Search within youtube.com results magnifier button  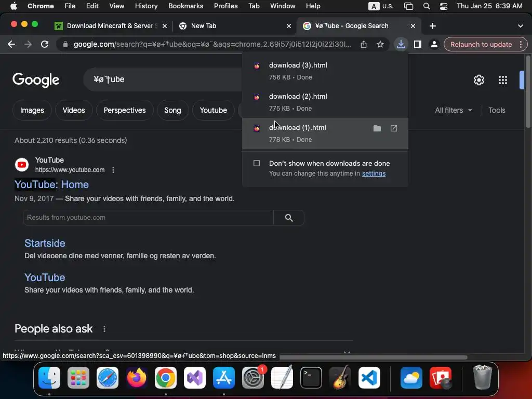point(289,218)
